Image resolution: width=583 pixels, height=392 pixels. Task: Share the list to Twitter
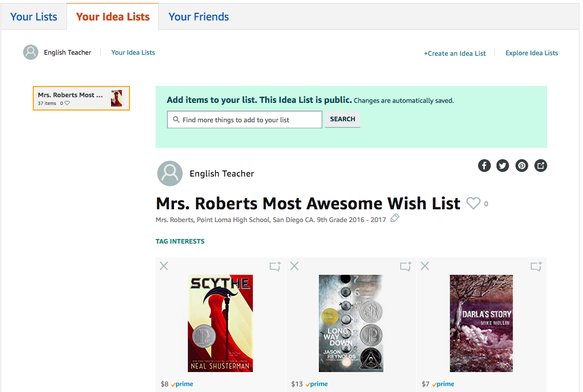[x=503, y=165]
